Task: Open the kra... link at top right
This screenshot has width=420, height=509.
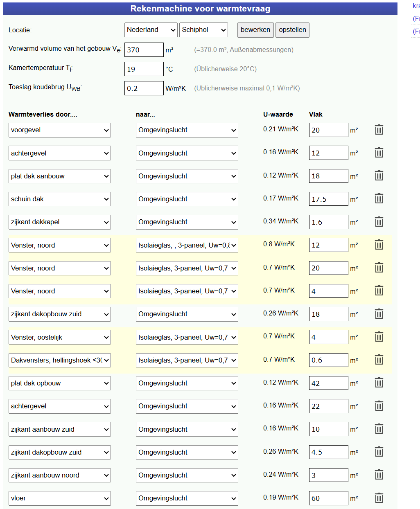Action: point(415,5)
